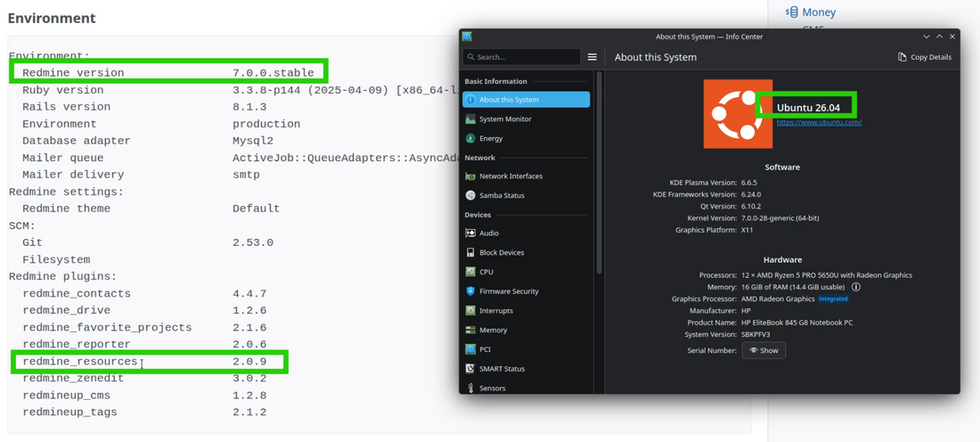Click the bold Environment page heading

[52, 18]
